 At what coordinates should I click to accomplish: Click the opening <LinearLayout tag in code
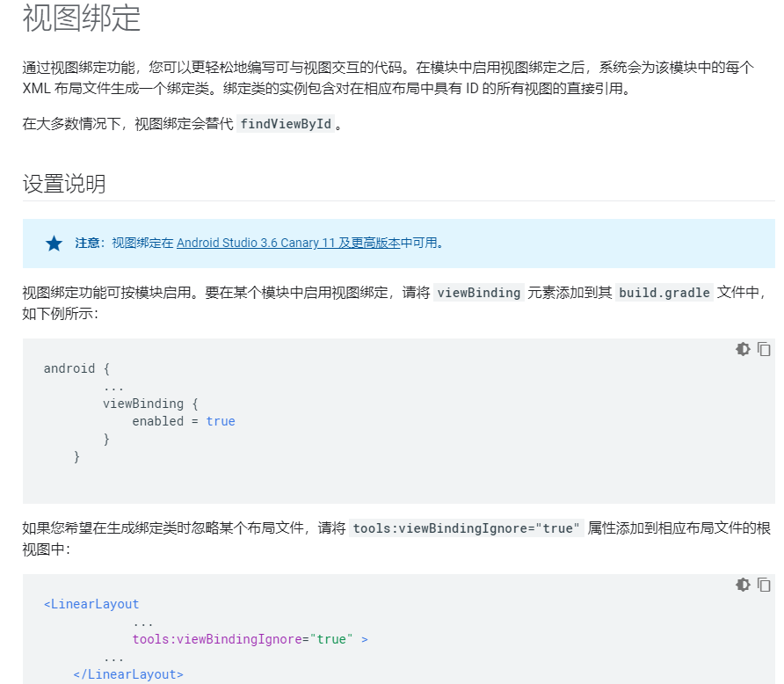(91, 604)
